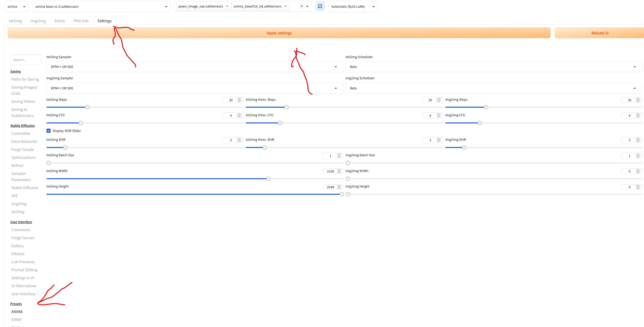Click the txt2img CFG stepper arrows
Image resolution: width=644 pixels, height=327 pixels.
pos(239,115)
